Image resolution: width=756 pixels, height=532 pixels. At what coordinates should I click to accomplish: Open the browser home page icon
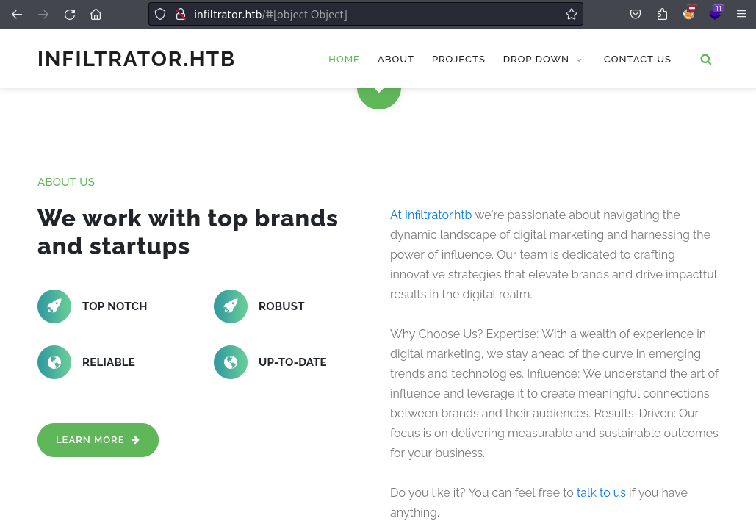click(96, 15)
